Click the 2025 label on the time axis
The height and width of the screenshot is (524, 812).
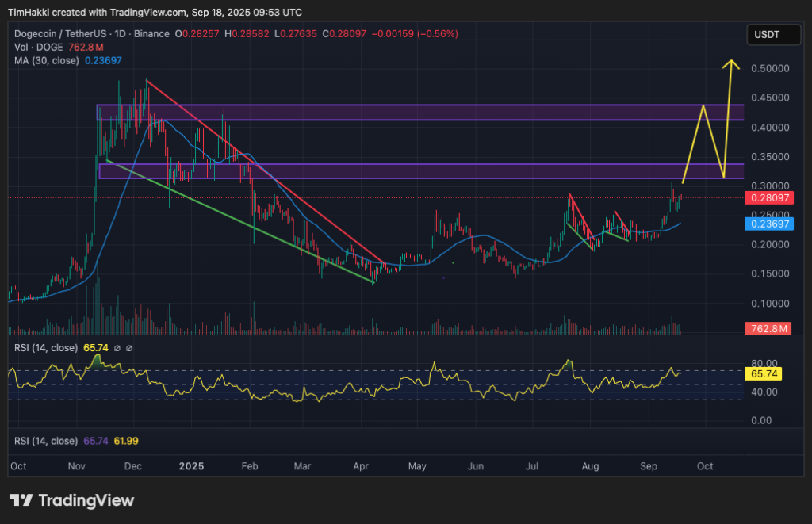pos(191,466)
